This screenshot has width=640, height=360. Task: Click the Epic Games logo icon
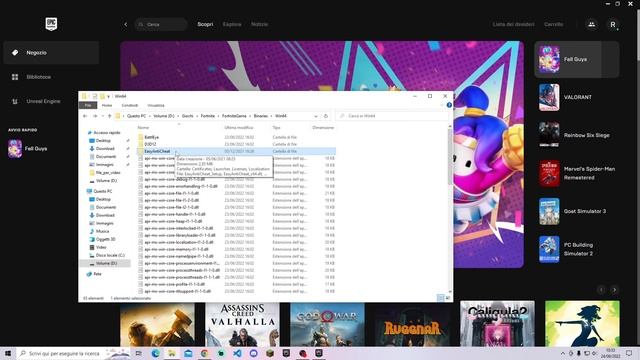pos(51,24)
